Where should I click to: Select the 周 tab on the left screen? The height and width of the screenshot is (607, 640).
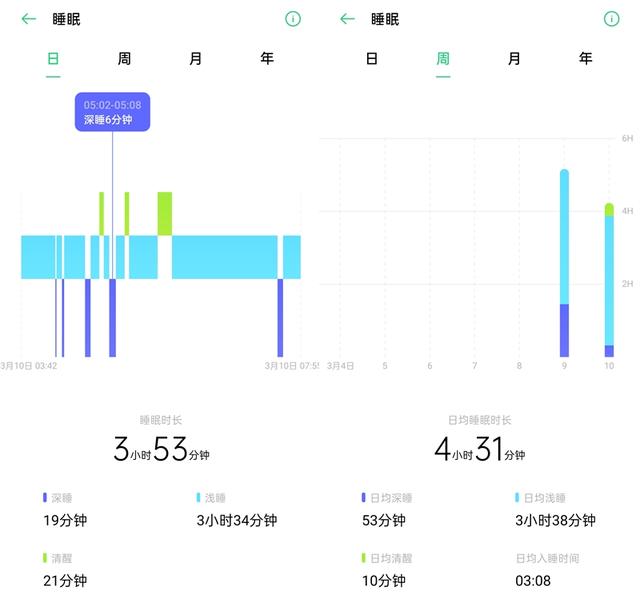point(124,59)
